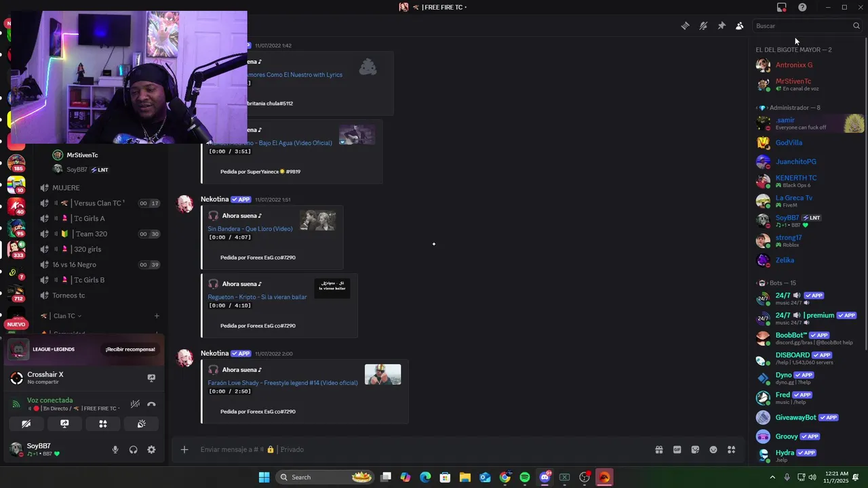Click share screen button in voice panel
Screen dimensions: 868x488
point(64,424)
